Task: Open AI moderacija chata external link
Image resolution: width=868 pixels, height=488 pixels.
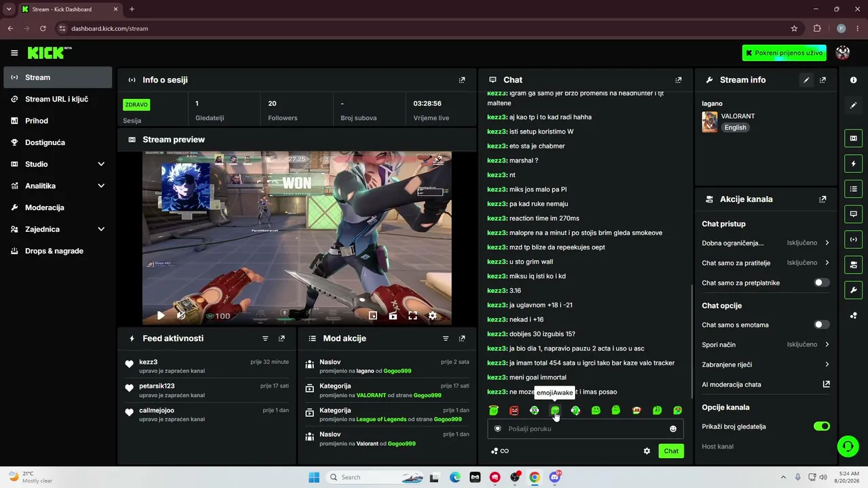Action: click(826, 384)
